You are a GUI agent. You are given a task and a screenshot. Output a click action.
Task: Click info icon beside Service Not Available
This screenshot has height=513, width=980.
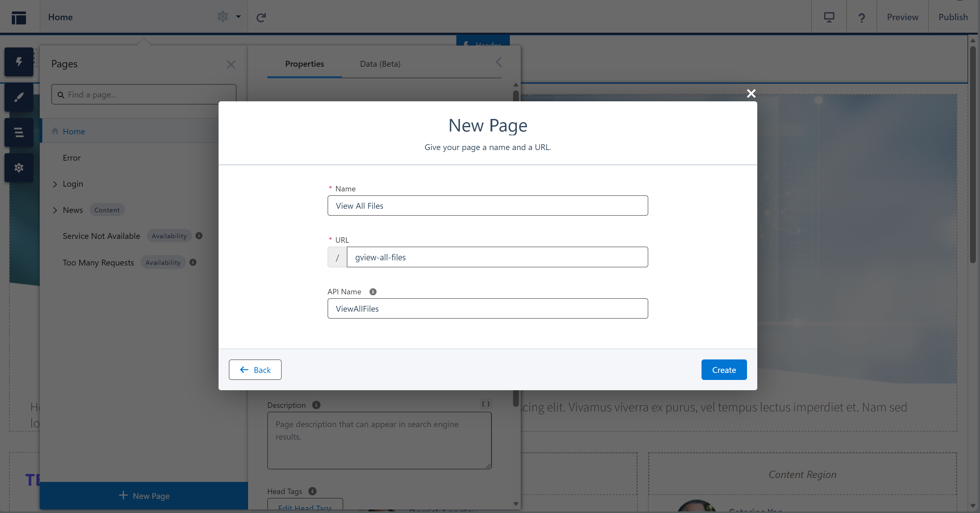199,236
